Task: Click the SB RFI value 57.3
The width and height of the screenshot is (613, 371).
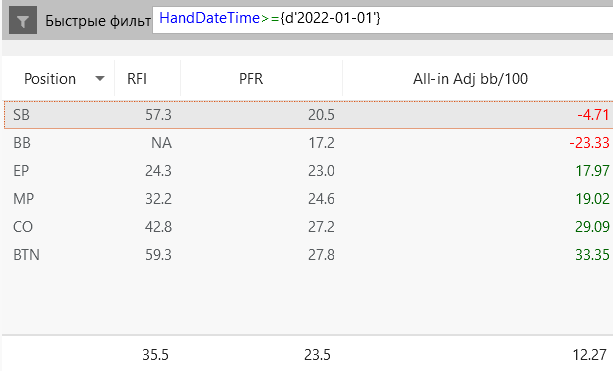Action: [x=158, y=115]
